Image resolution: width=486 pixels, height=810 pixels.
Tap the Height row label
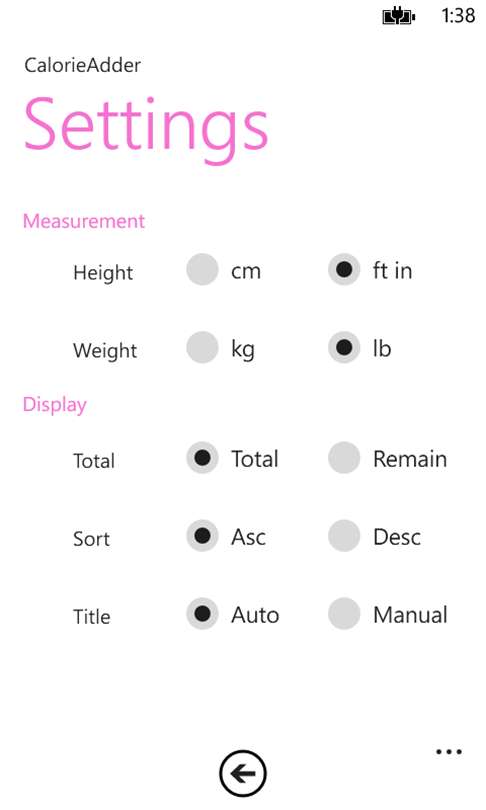(x=103, y=273)
